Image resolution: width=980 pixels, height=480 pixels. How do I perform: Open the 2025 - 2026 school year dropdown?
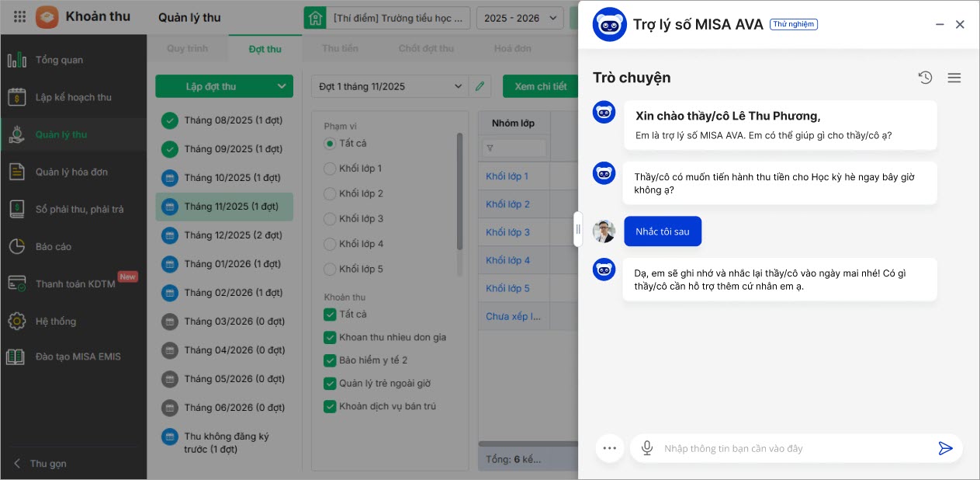pos(520,17)
